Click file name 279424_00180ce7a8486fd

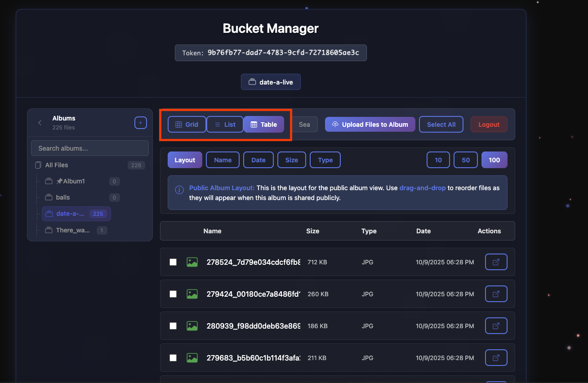pyautogui.click(x=254, y=294)
